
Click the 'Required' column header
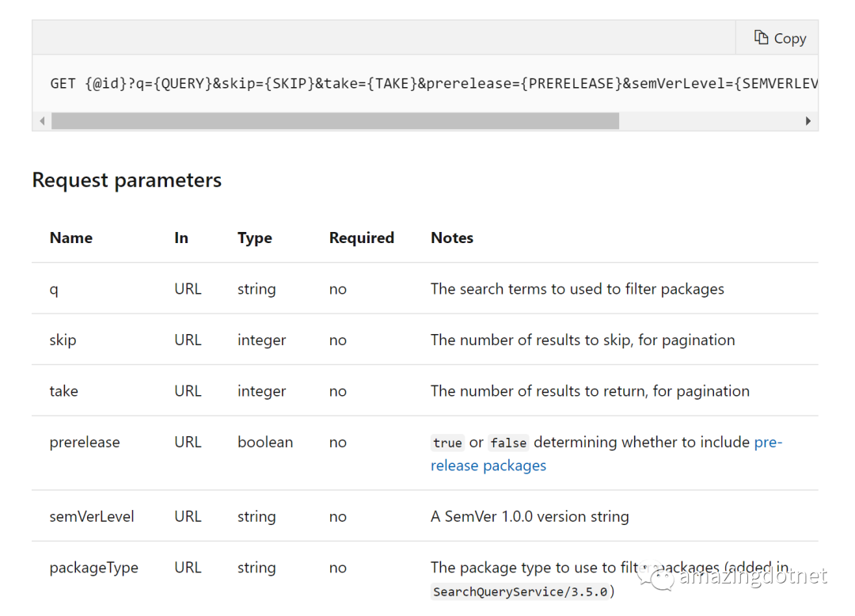(x=362, y=238)
